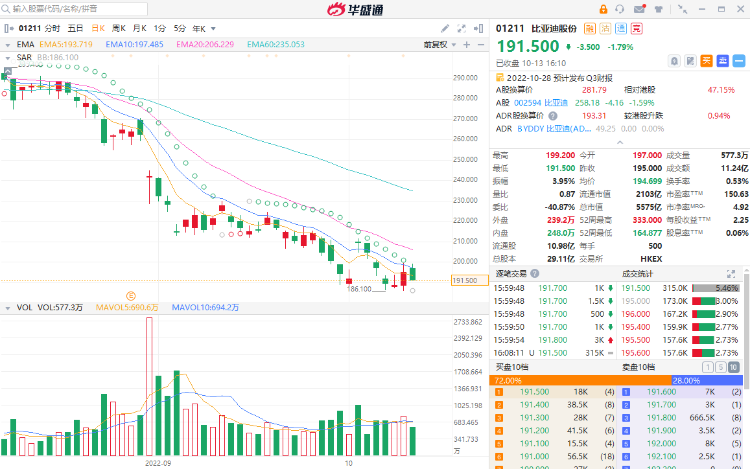
Task: Open A-share link 002594 比亚迪
Action: point(540,103)
